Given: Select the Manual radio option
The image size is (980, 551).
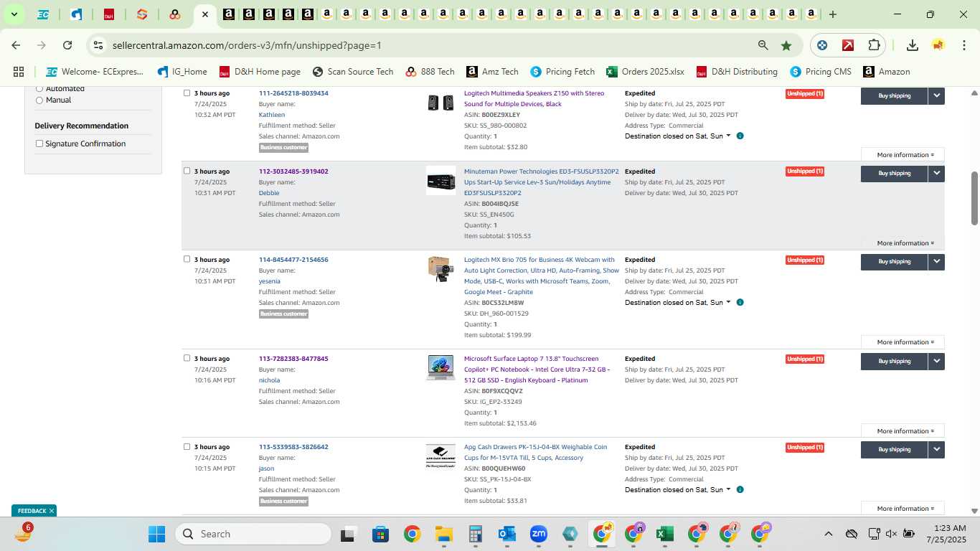Looking at the screenshot, I should point(39,100).
